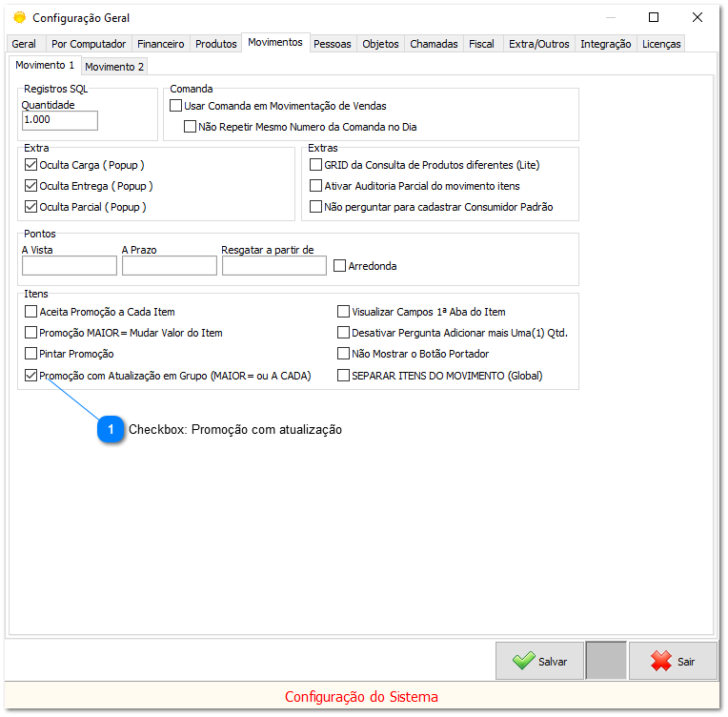Open the Pessoas tab
This screenshot has height=717, width=728.
pos(333,44)
